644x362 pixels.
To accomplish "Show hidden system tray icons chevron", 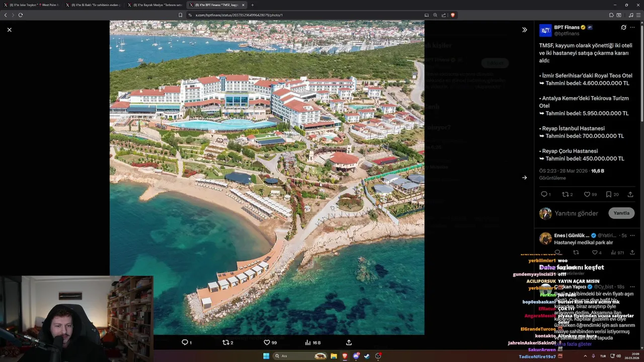I will [x=585, y=356].
